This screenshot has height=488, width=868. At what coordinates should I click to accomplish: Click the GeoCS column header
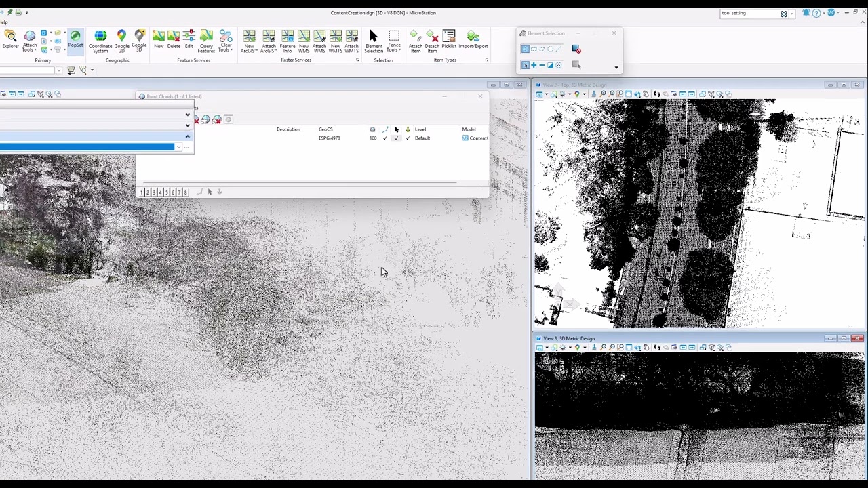coord(325,129)
